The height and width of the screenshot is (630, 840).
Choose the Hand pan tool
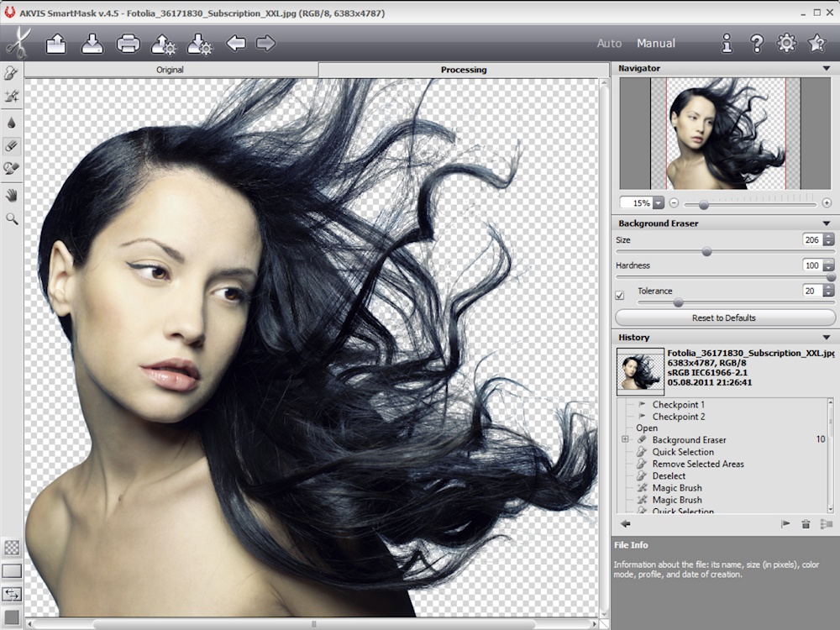click(x=12, y=195)
